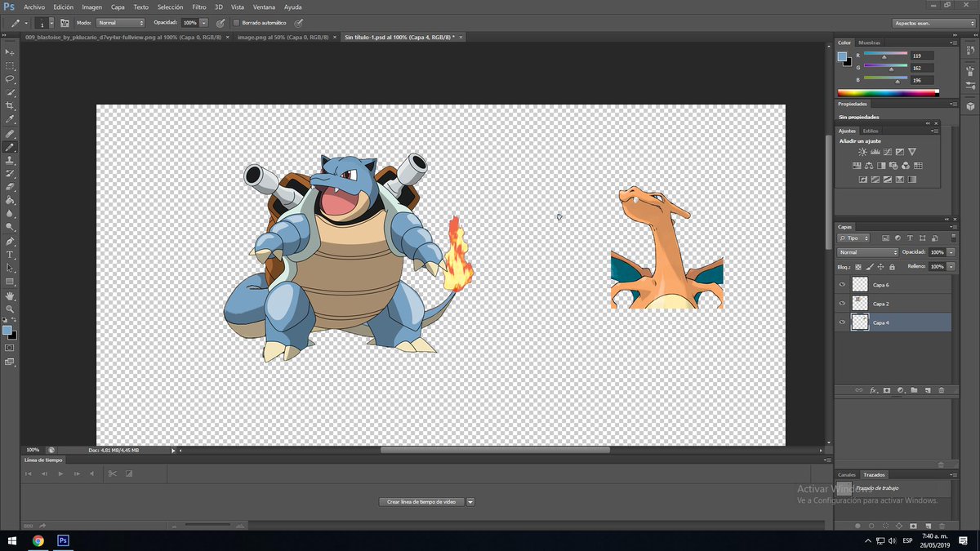This screenshot has height=551, width=980.
Task: Select the Quick Selection tool
Action: (10, 92)
